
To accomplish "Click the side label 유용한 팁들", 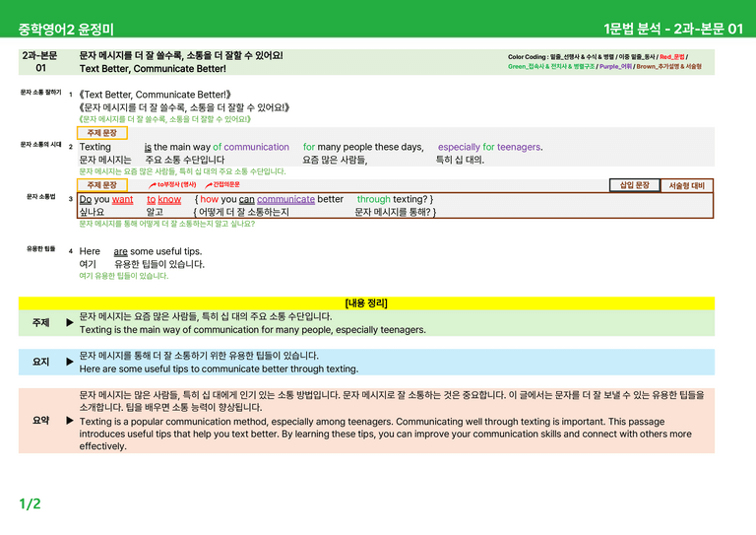I will pos(41,249).
